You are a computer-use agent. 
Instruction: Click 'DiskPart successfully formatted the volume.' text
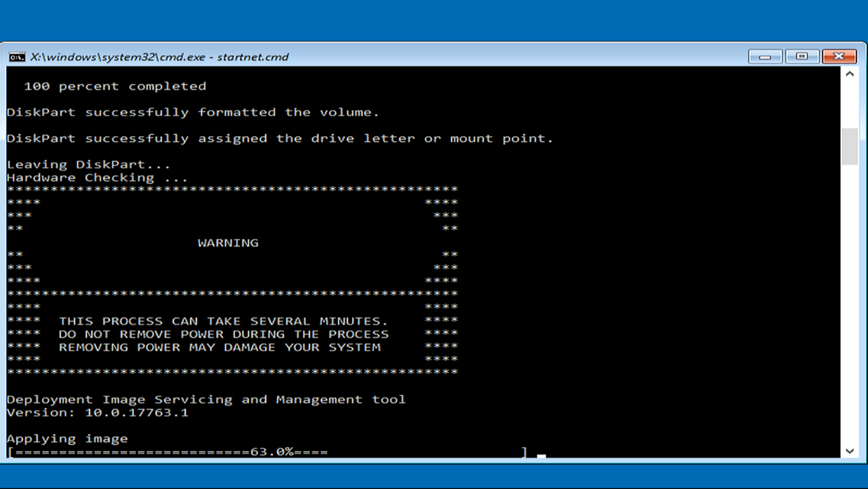point(193,112)
